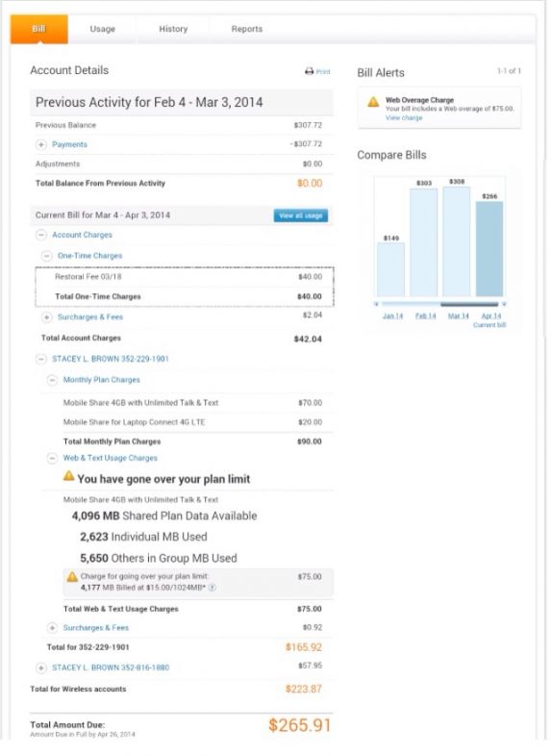
Task: Collapse Web & Text Usage Charges
Action: point(52,458)
